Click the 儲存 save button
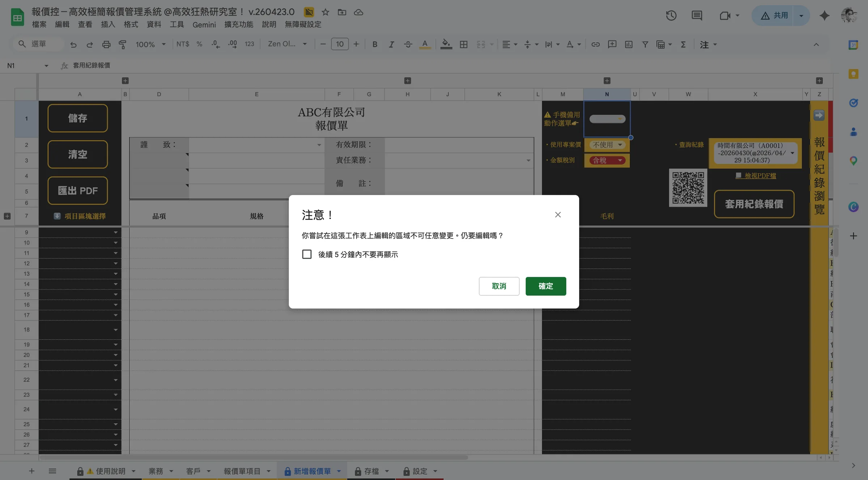868x480 pixels. [77, 118]
